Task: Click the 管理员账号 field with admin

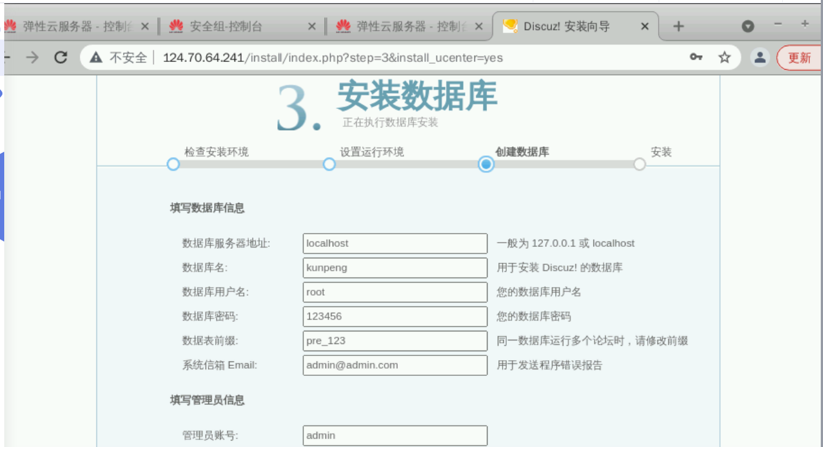Action: (x=394, y=436)
